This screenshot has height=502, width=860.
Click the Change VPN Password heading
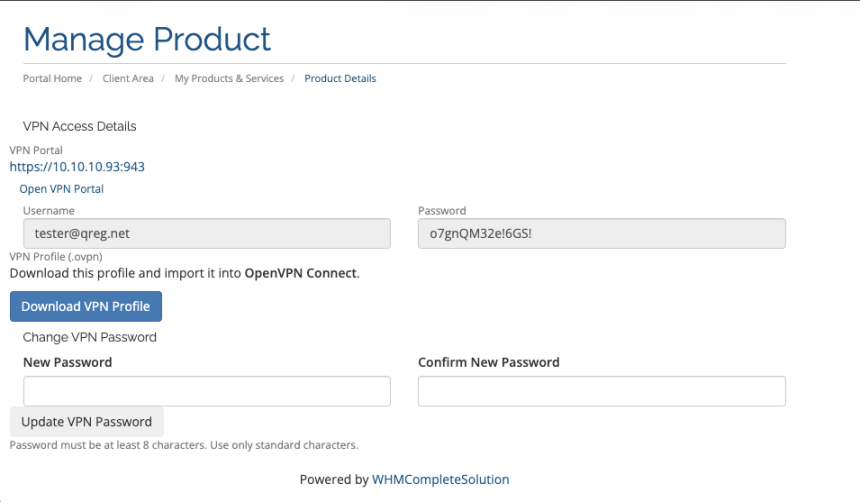90,338
